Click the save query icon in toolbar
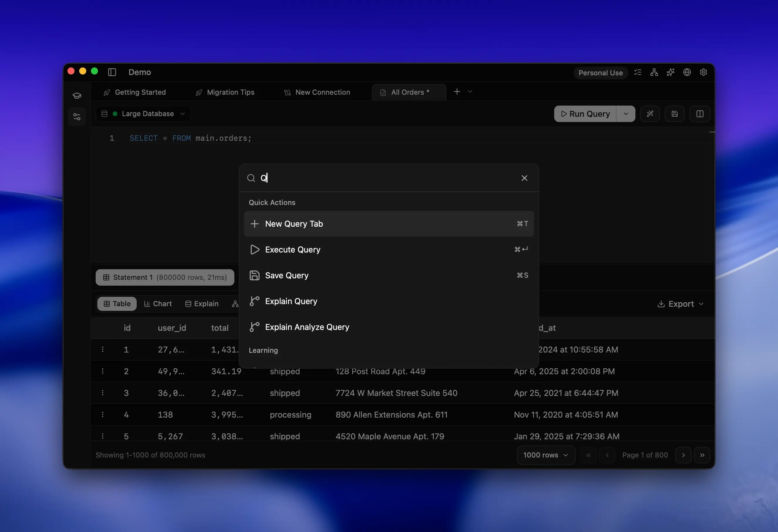This screenshot has width=778, height=532. click(674, 114)
